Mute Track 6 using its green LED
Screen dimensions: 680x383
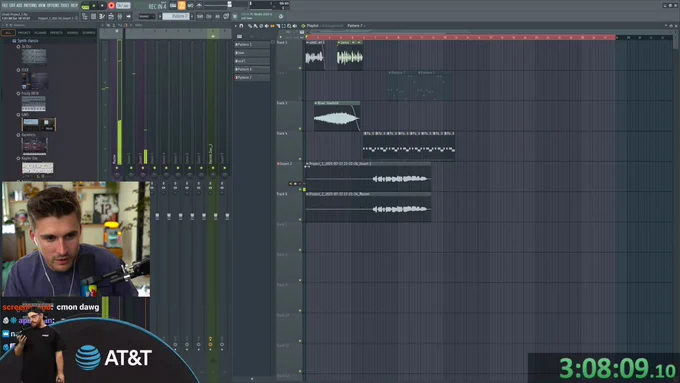click(x=300, y=219)
